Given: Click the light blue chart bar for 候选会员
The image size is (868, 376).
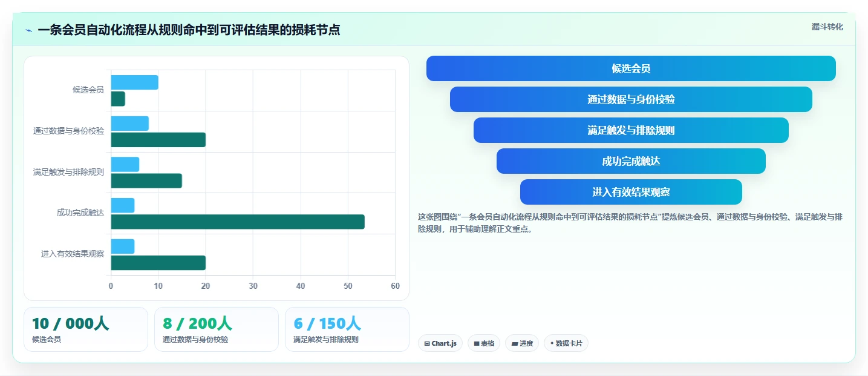Looking at the screenshot, I should coord(134,82).
